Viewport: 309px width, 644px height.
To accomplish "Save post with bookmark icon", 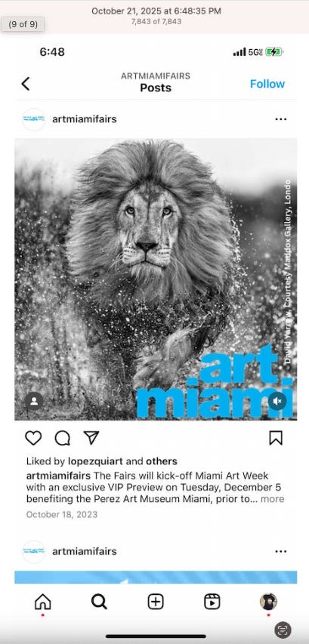I will (276, 438).
